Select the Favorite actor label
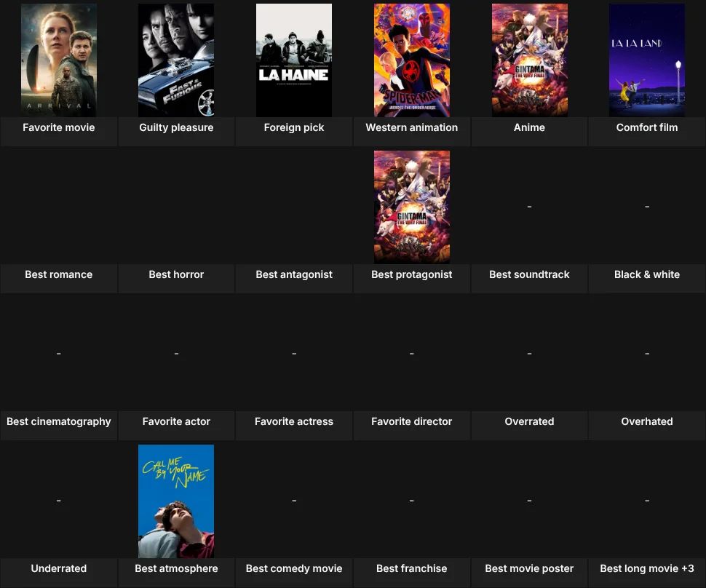This screenshot has height=588, width=706. tap(176, 421)
